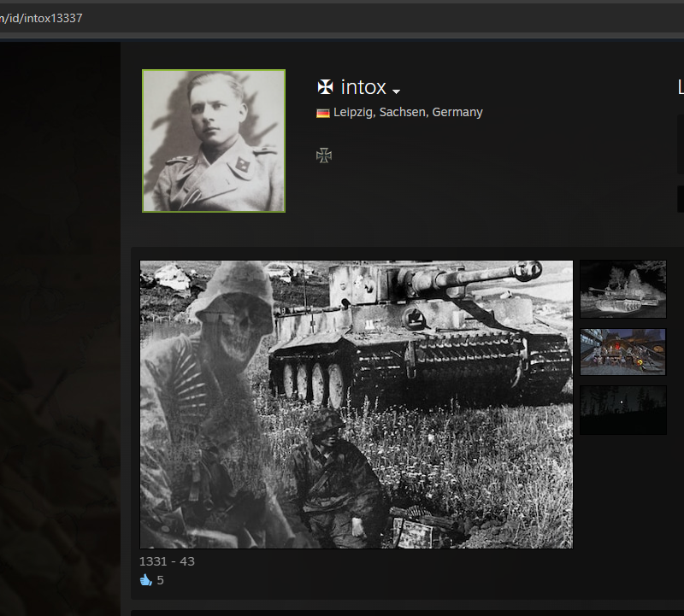Click the lower dark box at right edge
The height and width of the screenshot is (616, 684).
(x=681, y=199)
